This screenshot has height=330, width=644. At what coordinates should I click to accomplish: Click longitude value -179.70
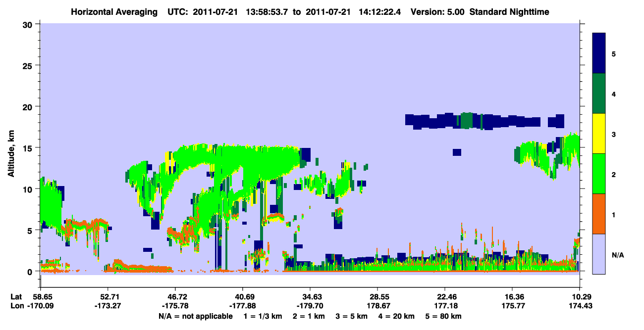tap(310, 306)
